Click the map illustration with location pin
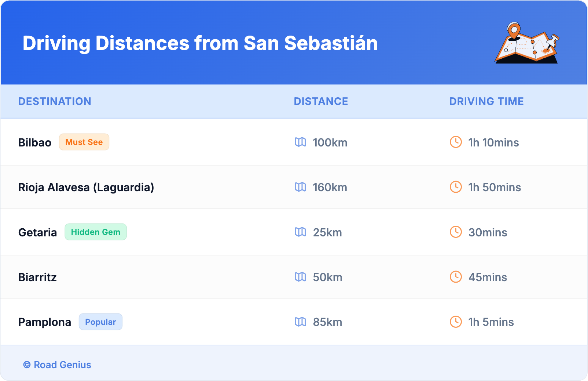588x381 pixels. [527, 43]
